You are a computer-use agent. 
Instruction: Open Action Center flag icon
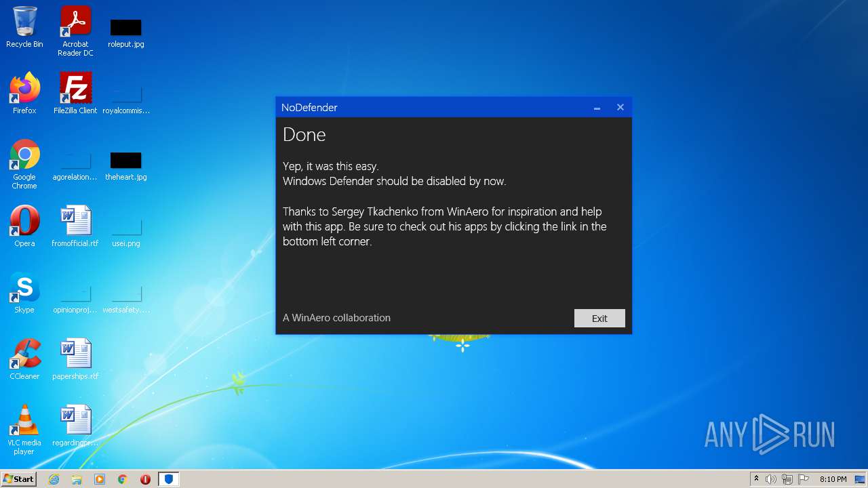(x=804, y=479)
